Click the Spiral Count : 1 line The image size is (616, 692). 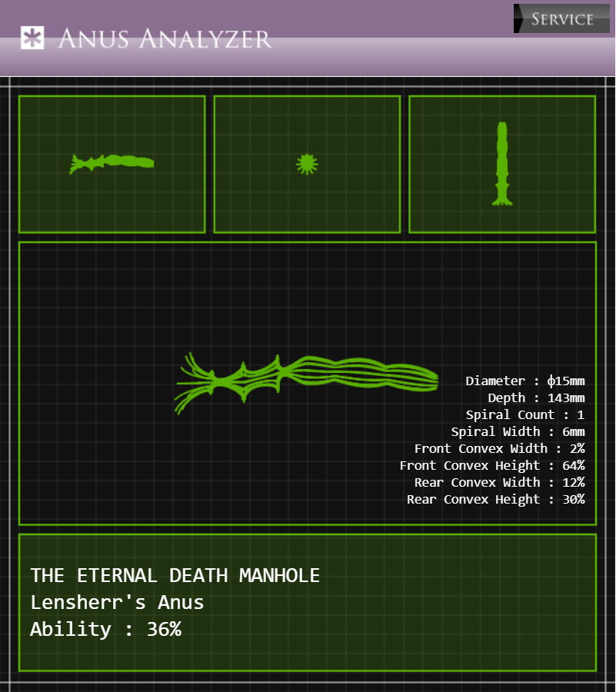tap(525, 414)
